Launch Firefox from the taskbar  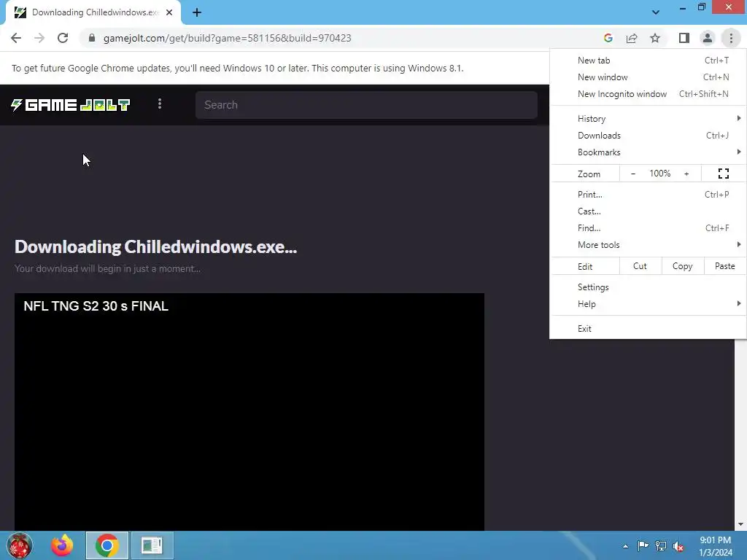[x=63, y=545]
